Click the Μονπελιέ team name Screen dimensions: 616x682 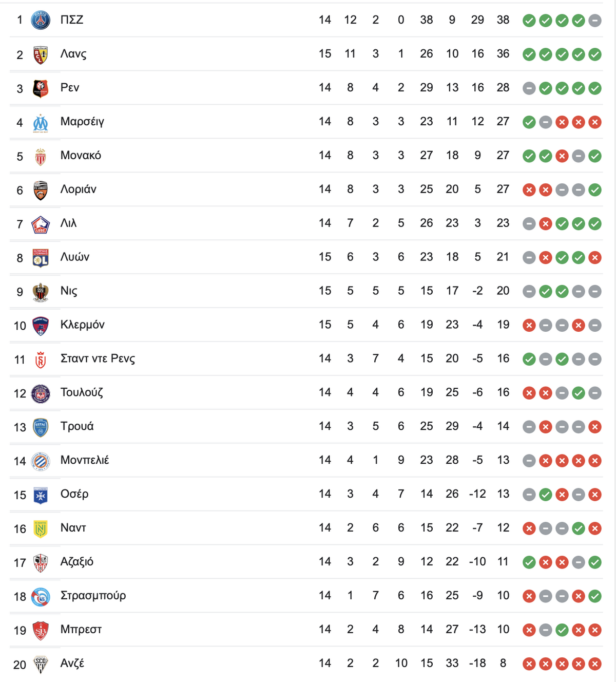coord(85,460)
